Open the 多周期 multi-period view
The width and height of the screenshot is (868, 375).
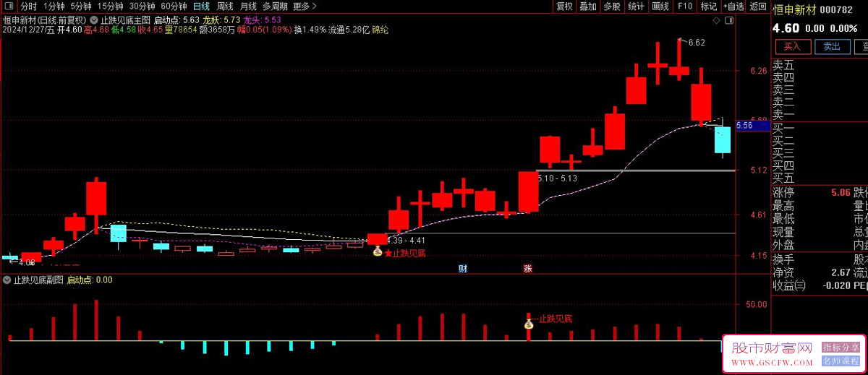[x=276, y=7]
